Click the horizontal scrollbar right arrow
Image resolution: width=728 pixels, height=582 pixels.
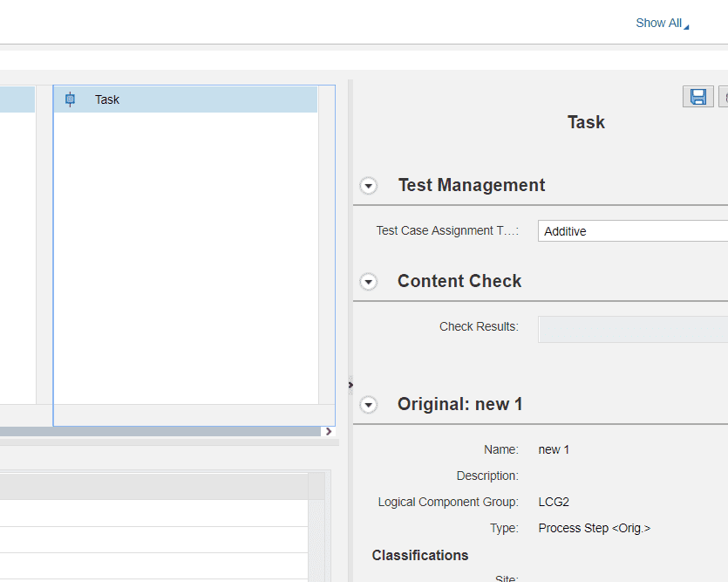click(x=328, y=432)
